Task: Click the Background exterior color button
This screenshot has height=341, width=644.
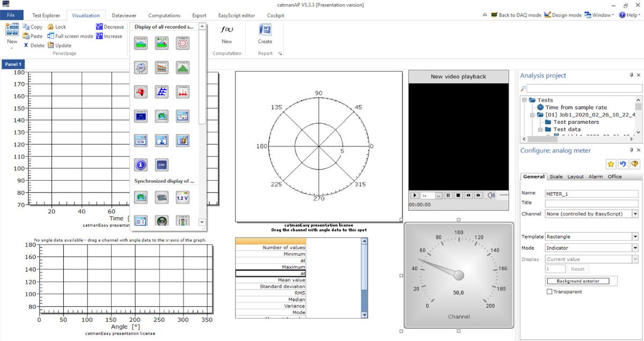Action: point(582,281)
